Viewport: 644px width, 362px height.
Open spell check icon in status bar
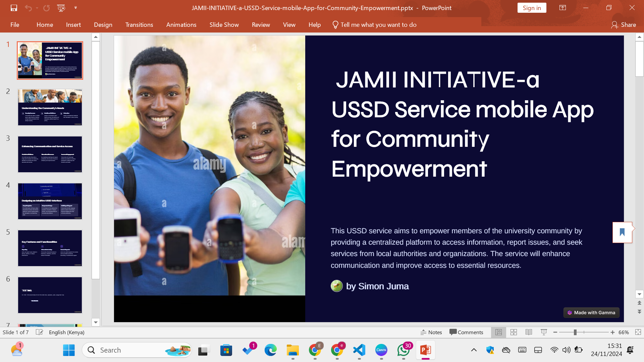pyautogui.click(x=39, y=332)
